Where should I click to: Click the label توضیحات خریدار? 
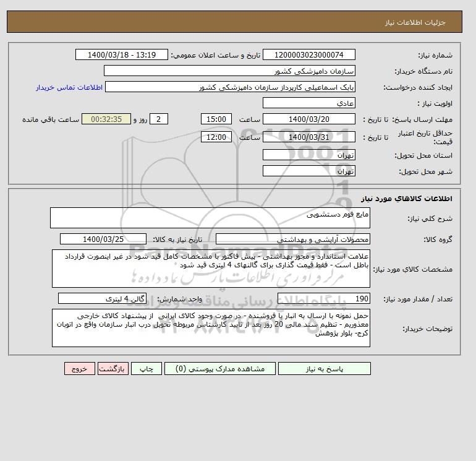pos(427,329)
